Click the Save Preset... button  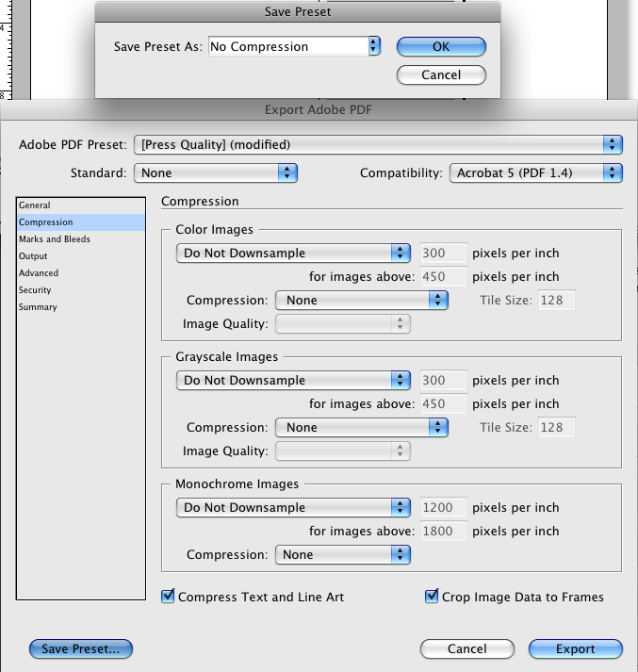click(81, 648)
